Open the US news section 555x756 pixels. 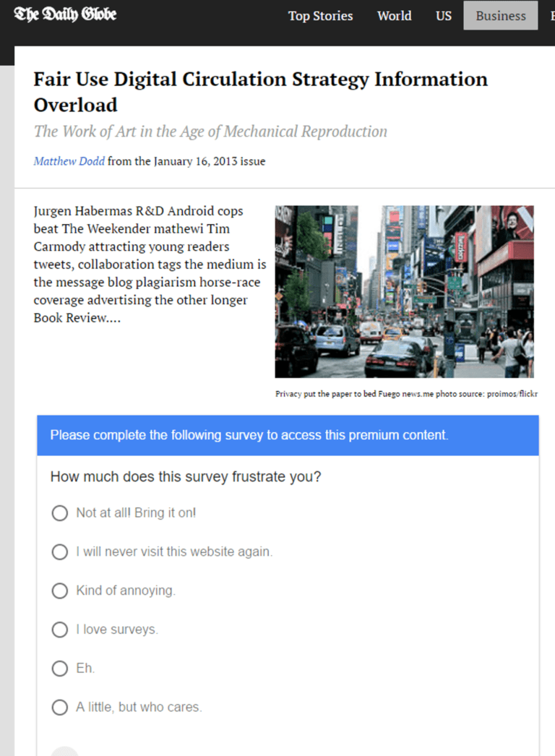444,16
